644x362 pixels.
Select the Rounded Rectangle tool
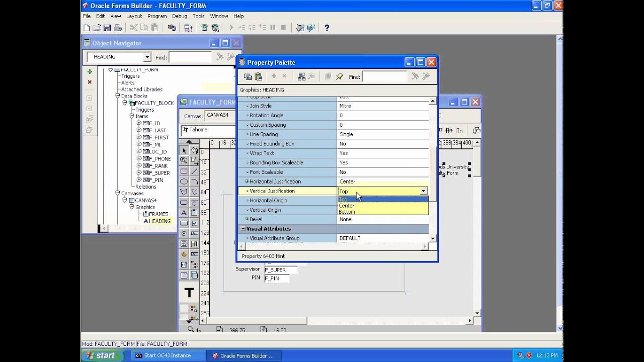[184, 202]
